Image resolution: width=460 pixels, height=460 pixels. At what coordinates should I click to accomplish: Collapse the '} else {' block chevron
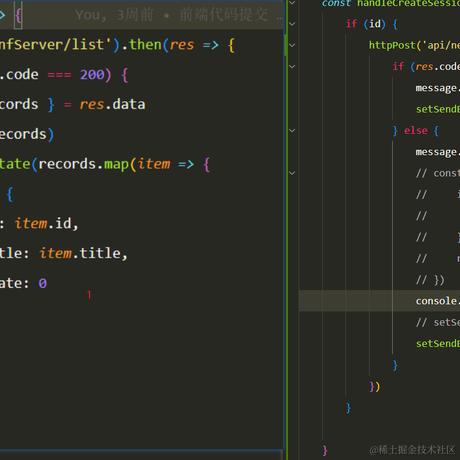pos(292,131)
